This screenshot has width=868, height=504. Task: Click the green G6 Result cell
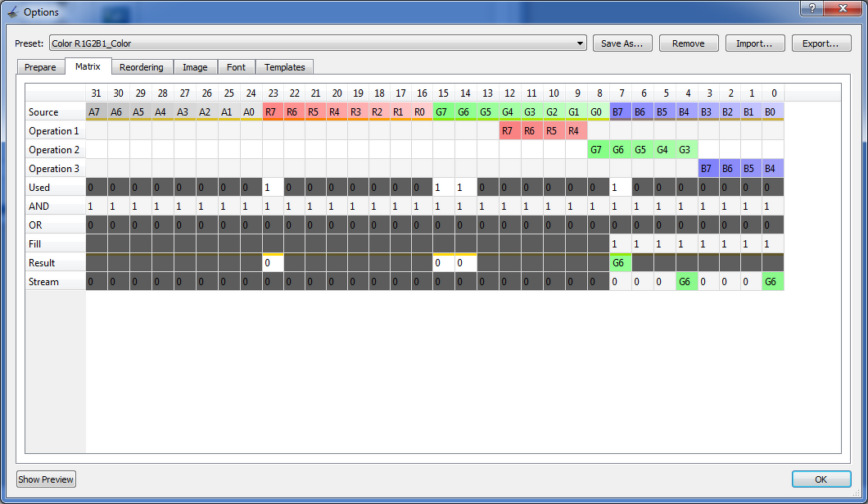point(621,262)
